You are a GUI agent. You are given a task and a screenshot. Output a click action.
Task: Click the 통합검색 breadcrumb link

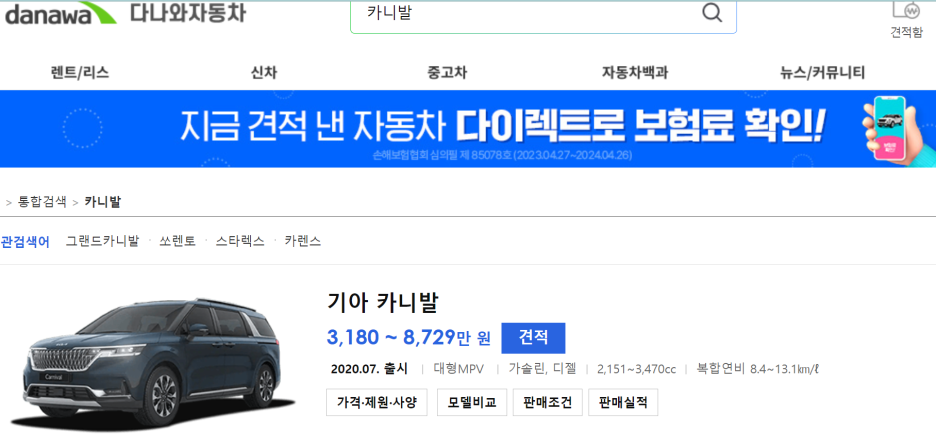click(x=42, y=202)
